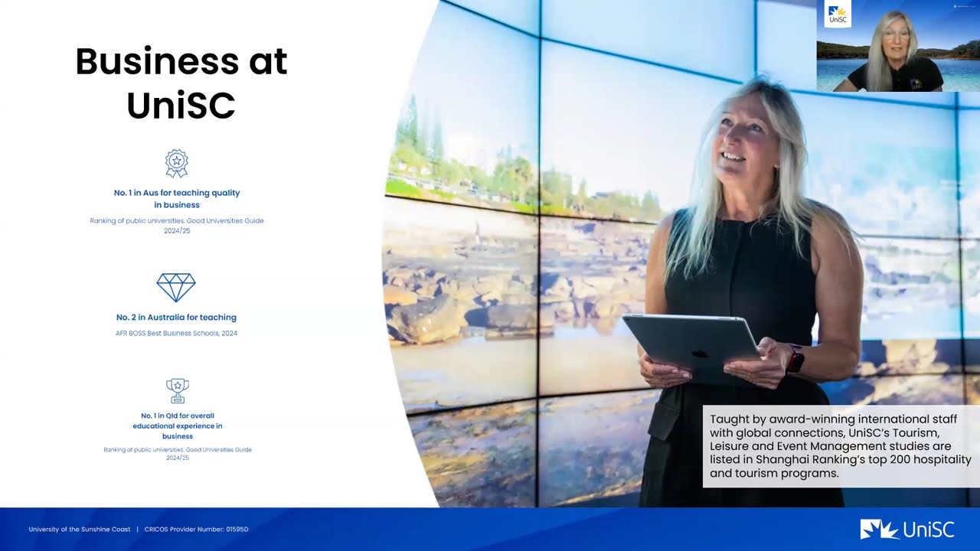Click 'CRICOS Provider Number: 01595D' in the footer
The width and height of the screenshot is (980, 551).
(197, 530)
